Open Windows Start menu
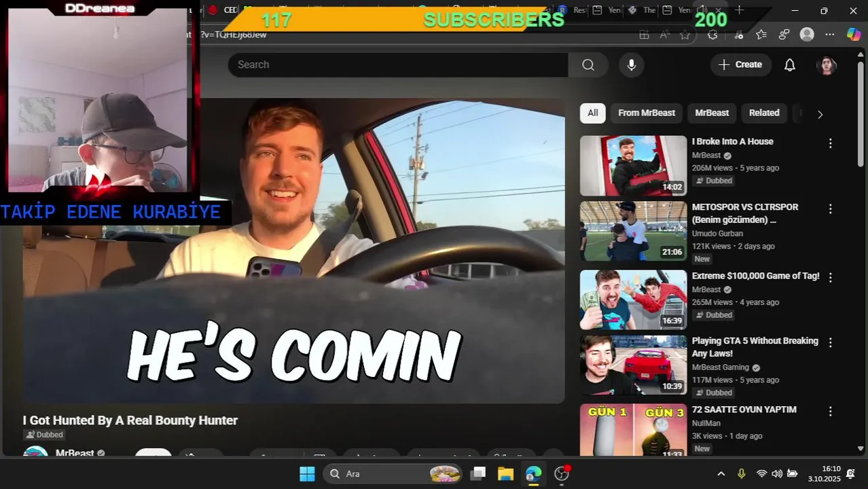The height and width of the screenshot is (489, 868). (307, 473)
